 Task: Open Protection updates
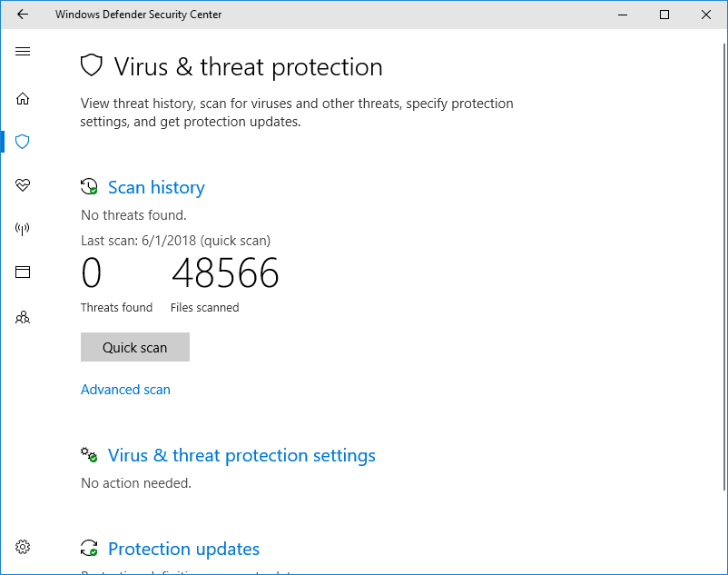click(x=183, y=549)
